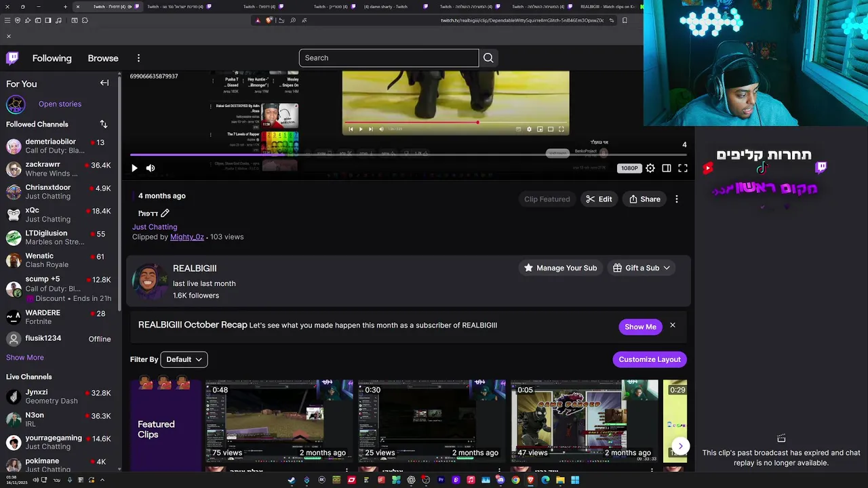Screen dimensions: 868x488
Task: Open the stories avatar icon
Action: pos(16,104)
